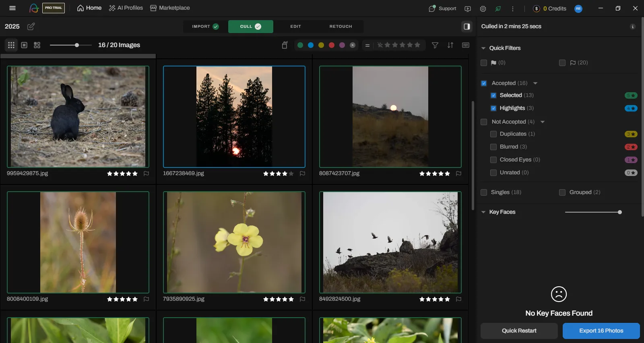Switch to the Retouch step
644x343 pixels.
341,27
